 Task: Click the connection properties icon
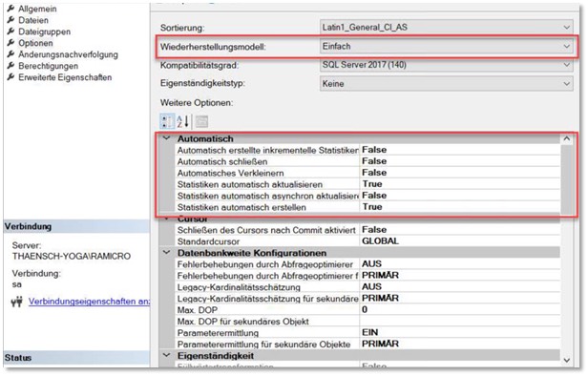tap(17, 302)
